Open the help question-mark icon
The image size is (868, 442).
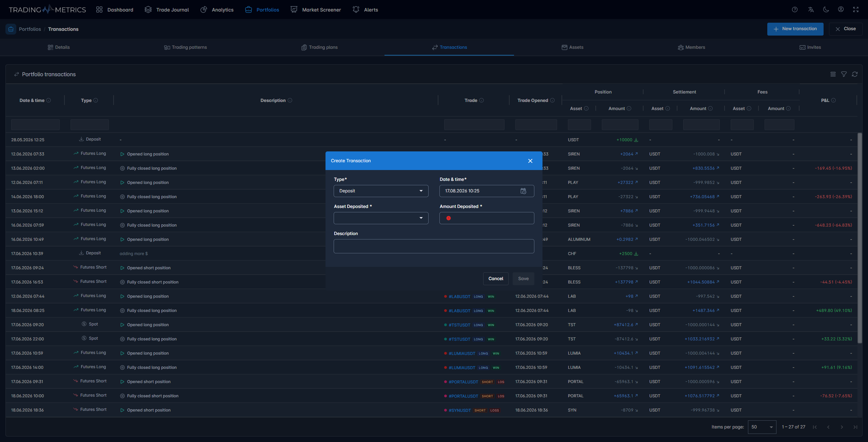[794, 9]
